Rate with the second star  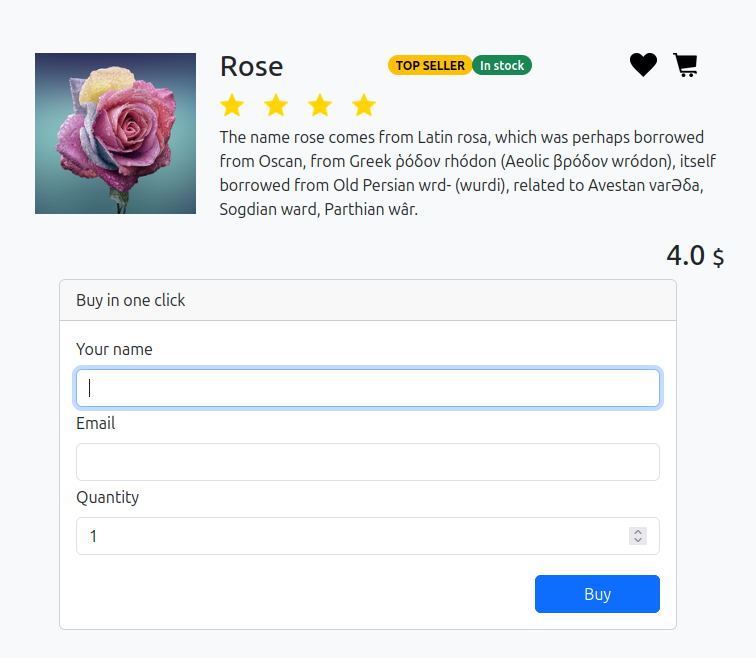point(276,105)
